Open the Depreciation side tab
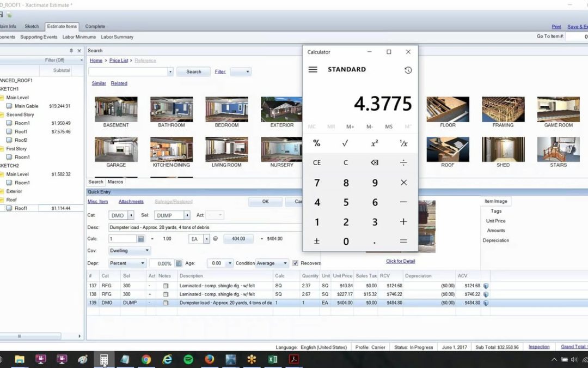 [496, 240]
